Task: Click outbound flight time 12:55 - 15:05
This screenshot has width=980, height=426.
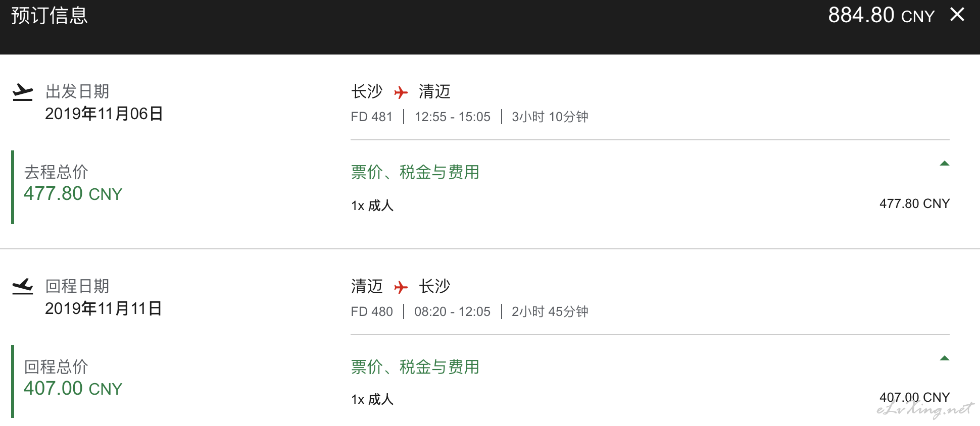Action: pos(453,117)
